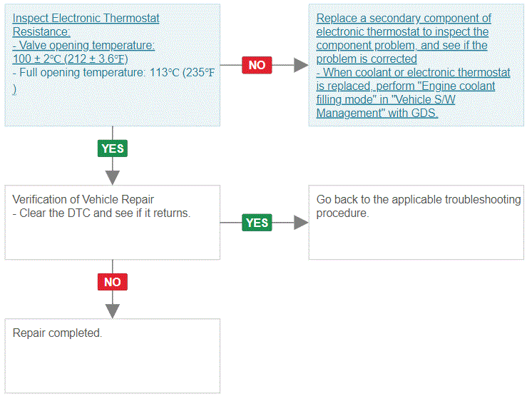
Task: Click the Vehicle S/W Management with GDS link
Action: pyautogui.click(x=386, y=106)
